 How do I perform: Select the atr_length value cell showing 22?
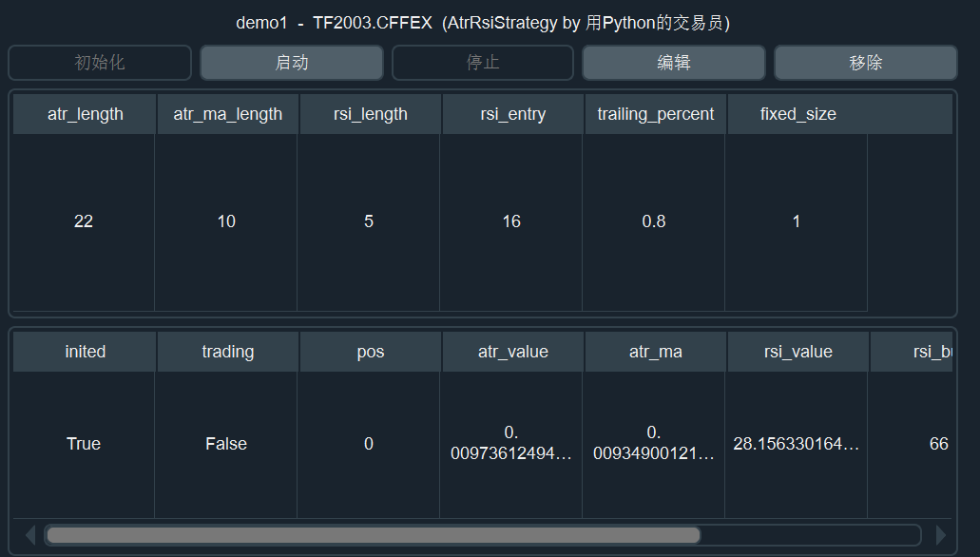pos(84,221)
